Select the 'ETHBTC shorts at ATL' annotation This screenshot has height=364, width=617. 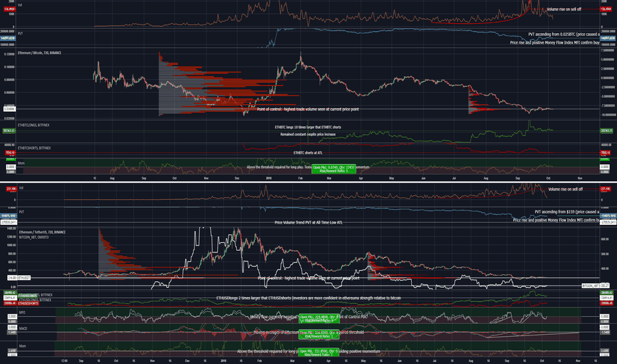308,153
